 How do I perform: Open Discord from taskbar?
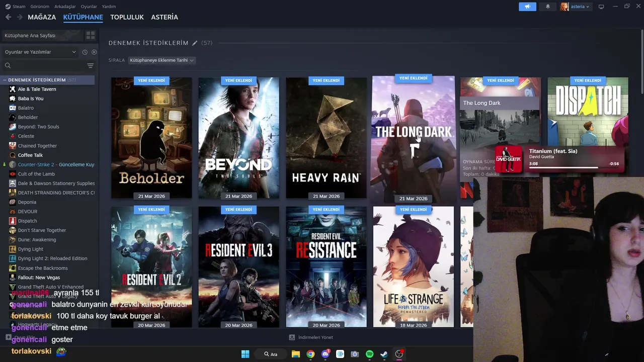coord(325,354)
